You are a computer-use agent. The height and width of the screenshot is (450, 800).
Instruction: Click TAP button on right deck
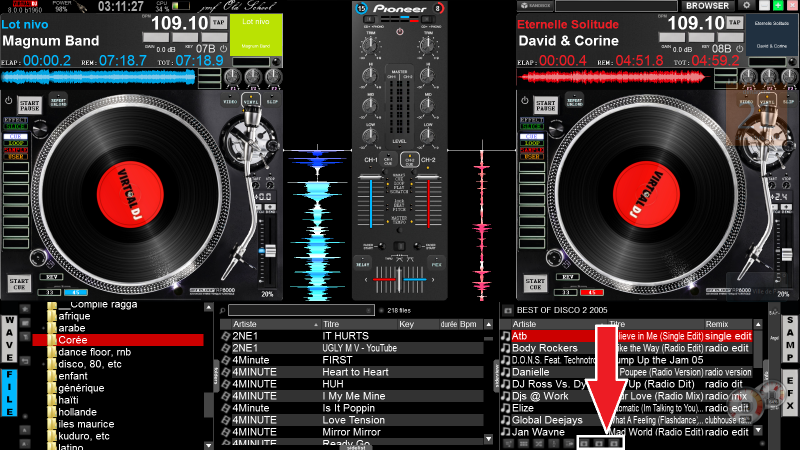coord(735,22)
